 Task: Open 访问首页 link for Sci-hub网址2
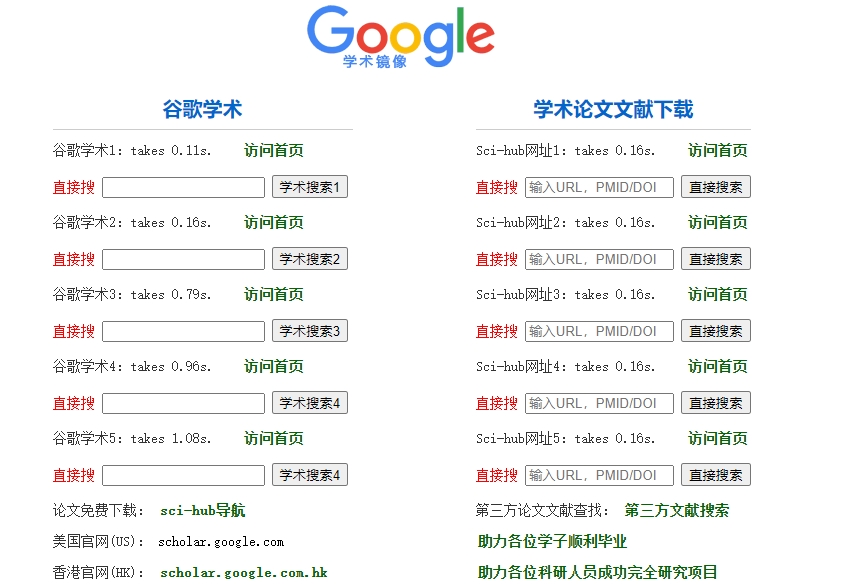tap(717, 223)
